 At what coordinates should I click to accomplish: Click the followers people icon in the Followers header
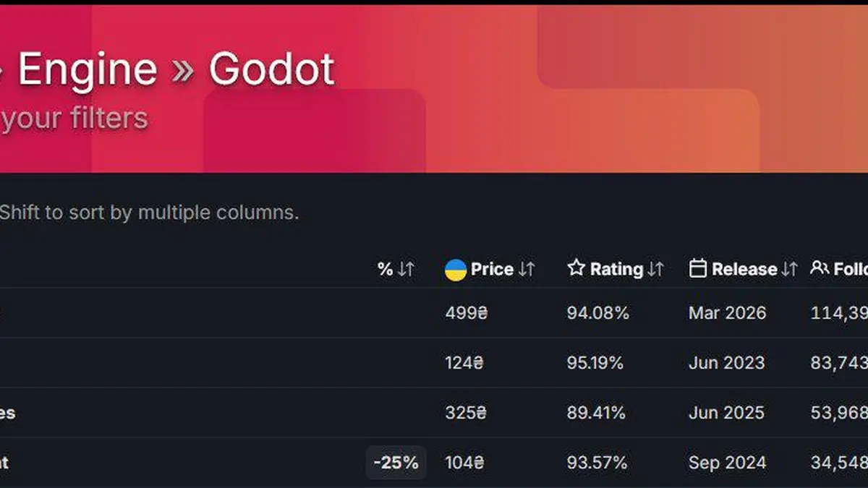820,267
